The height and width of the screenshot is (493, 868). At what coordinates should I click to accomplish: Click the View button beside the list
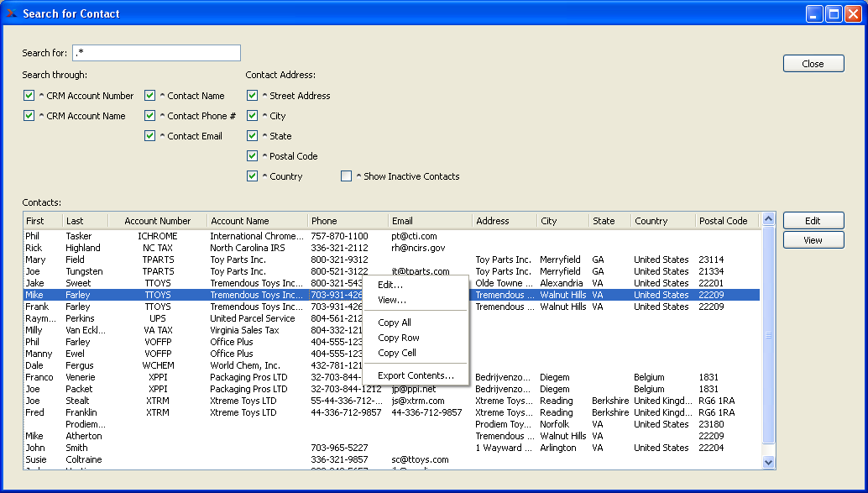point(813,240)
